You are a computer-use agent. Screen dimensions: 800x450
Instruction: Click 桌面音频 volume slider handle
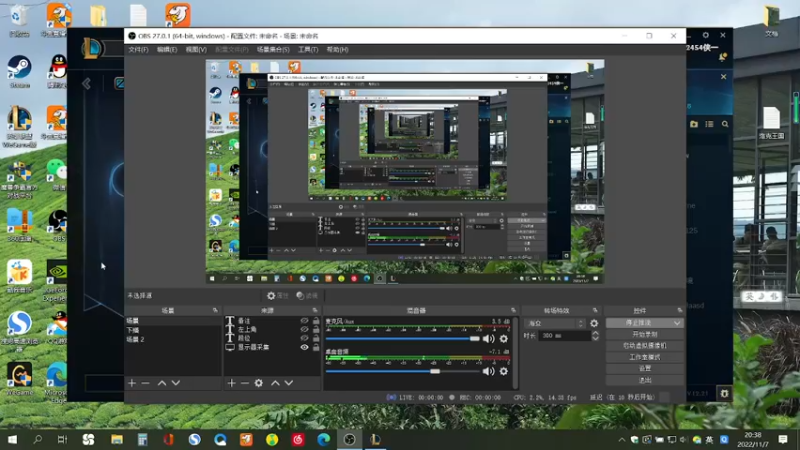(x=435, y=371)
